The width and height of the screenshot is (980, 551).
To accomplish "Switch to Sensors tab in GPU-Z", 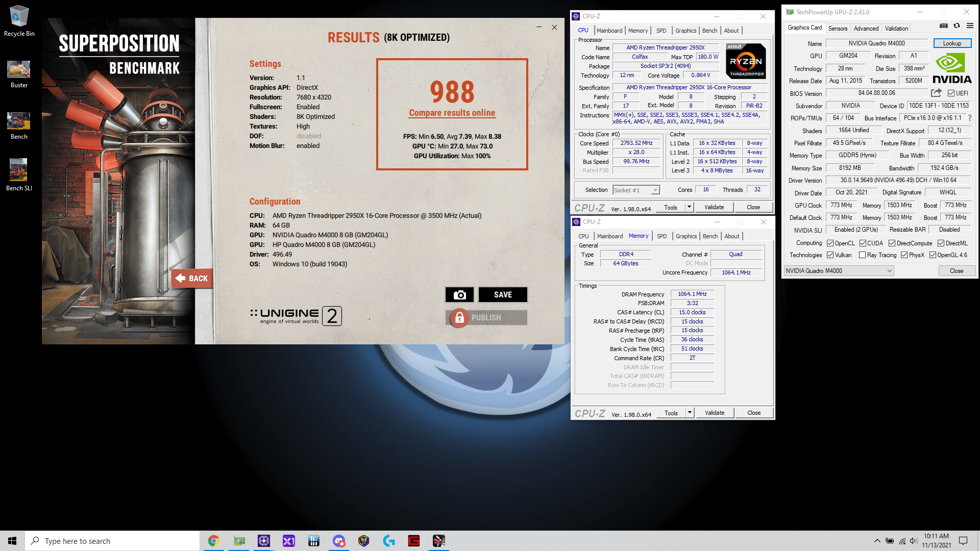I will (838, 29).
